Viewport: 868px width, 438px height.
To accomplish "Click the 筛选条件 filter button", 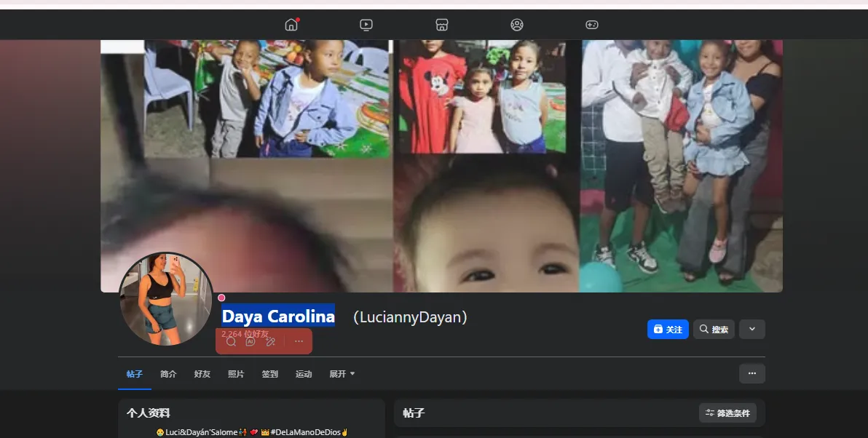I will click(728, 413).
